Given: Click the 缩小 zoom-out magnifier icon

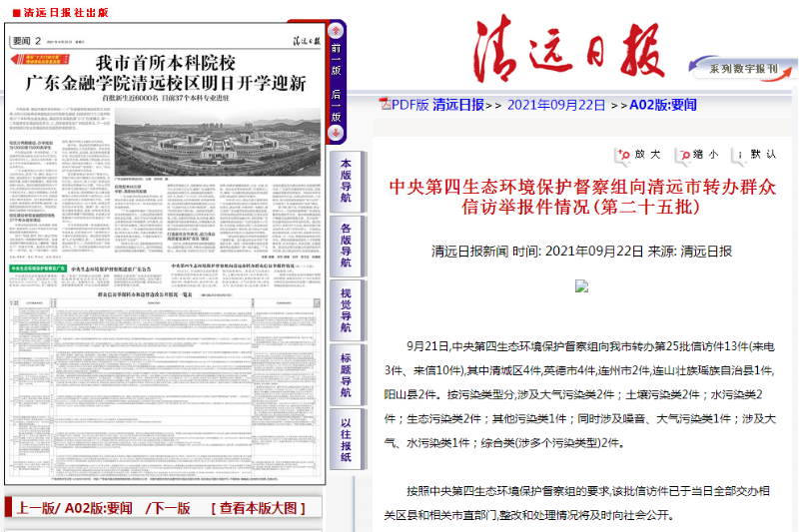Looking at the screenshot, I should [x=683, y=155].
